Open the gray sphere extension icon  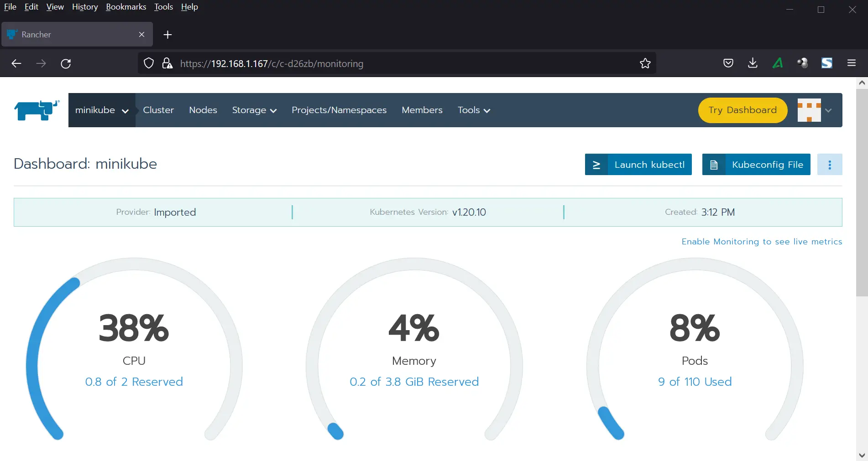tap(802, 63)
